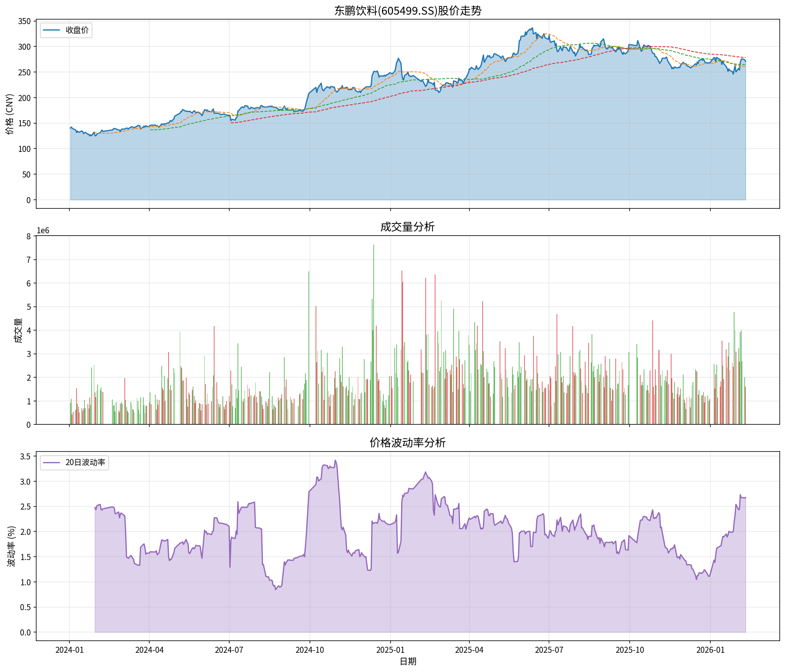Click the 东鹏饮料(605499.SS)股价走势 chart title
Screen dimensions: 785x672
408,11
